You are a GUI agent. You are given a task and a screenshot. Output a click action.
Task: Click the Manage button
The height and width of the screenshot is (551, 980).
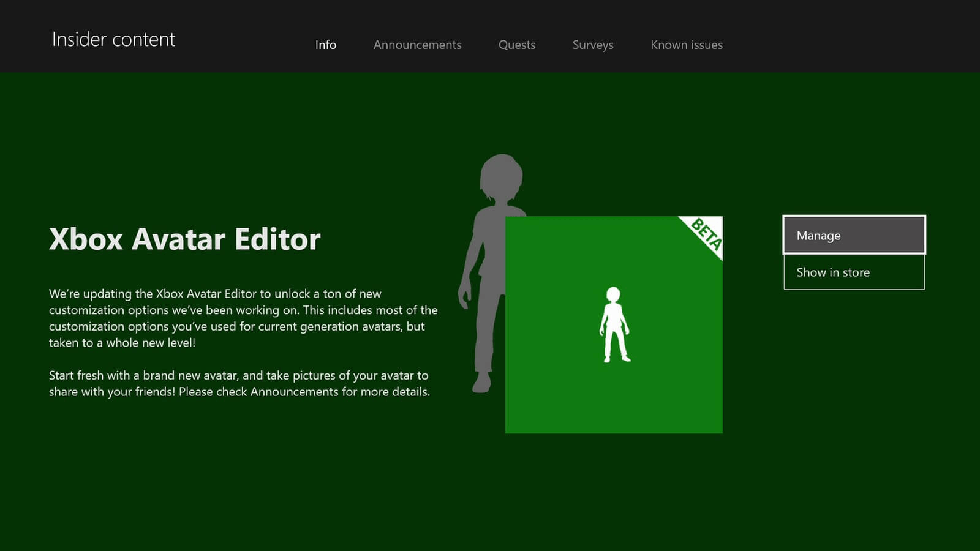[x=854, y=234]
